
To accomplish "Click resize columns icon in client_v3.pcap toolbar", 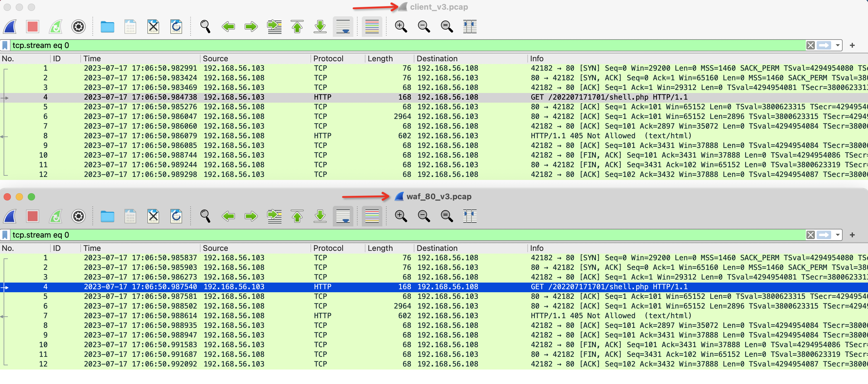I will [469, 27].
